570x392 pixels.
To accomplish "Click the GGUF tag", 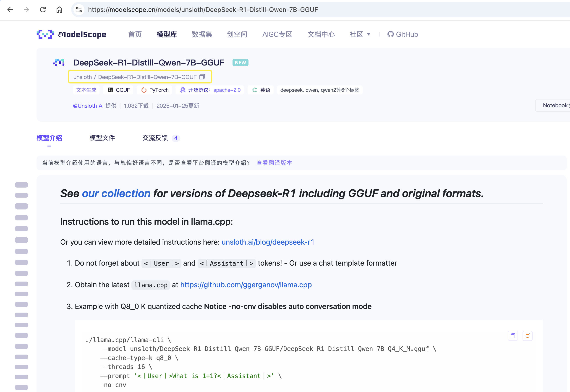I will point(119,90).
